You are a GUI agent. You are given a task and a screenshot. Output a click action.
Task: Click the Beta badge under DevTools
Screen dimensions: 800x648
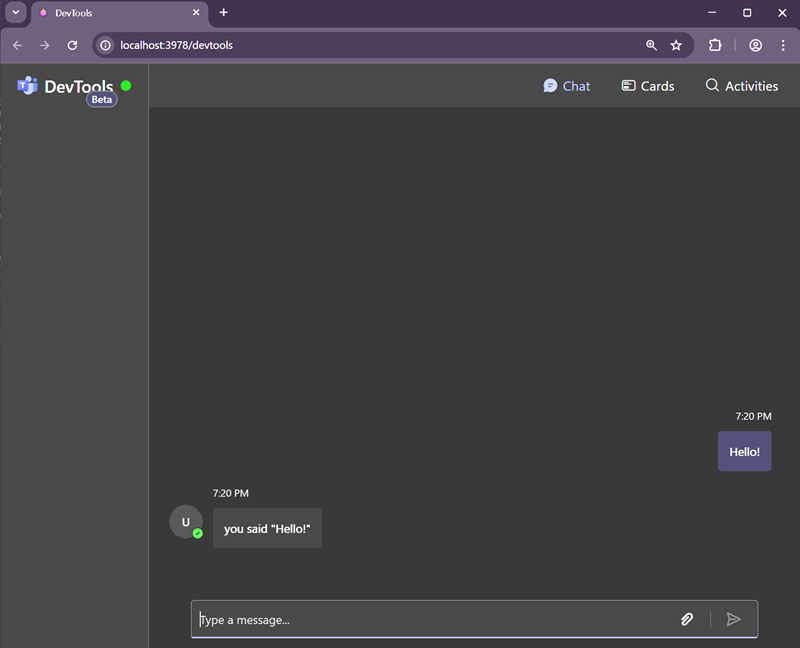pos(101,100)
